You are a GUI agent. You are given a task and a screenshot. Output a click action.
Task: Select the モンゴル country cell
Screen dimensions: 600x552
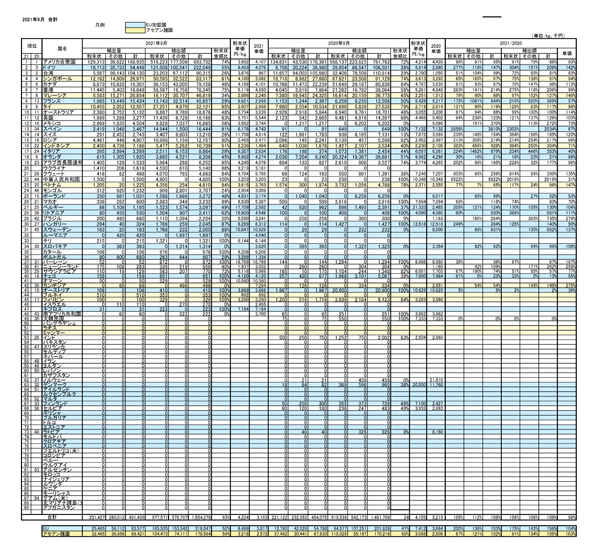tap(62, 191)
